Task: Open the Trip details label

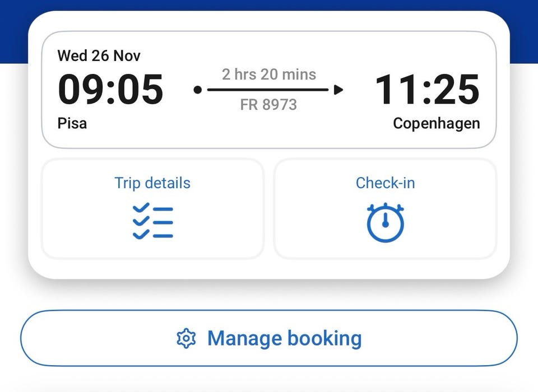Action: tap(152, 183)
